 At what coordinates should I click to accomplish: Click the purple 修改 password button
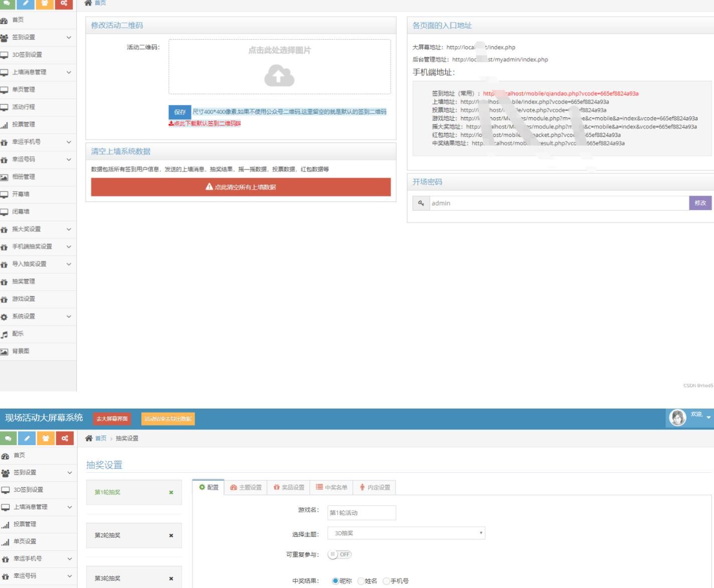[x=700, y=203]
